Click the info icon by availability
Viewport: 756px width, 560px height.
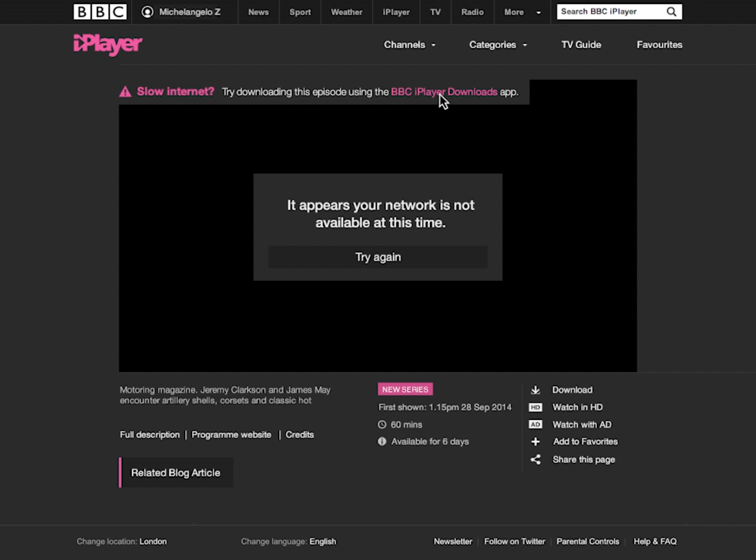[x=382, y=441]
